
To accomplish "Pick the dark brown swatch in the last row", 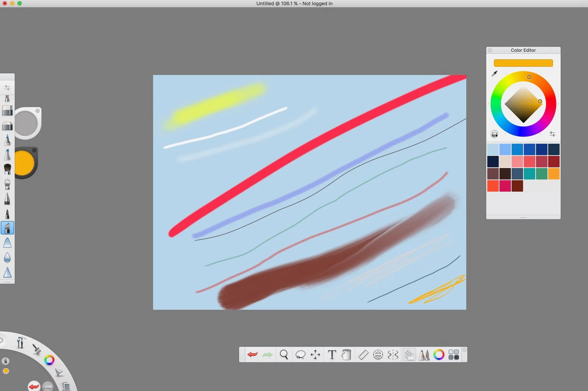I will point(517,186).
